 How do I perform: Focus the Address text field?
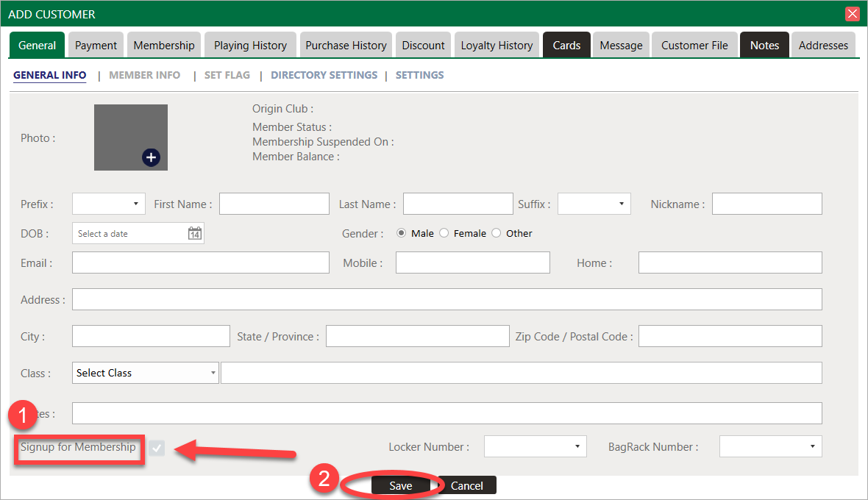click(447, 299)
